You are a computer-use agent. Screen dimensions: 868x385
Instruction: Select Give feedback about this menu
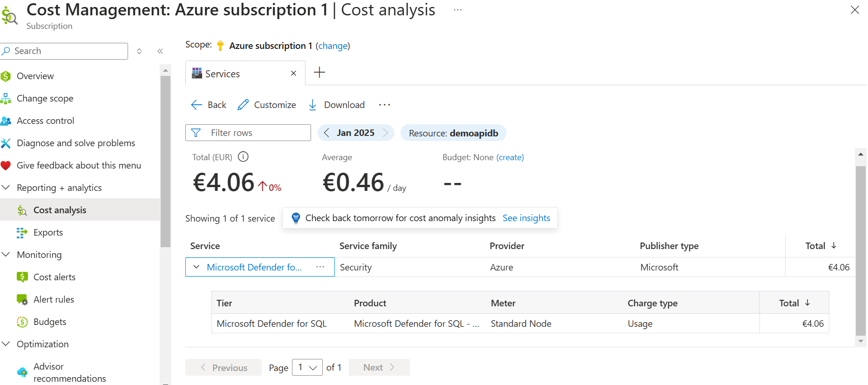click(x=79, y=165)
